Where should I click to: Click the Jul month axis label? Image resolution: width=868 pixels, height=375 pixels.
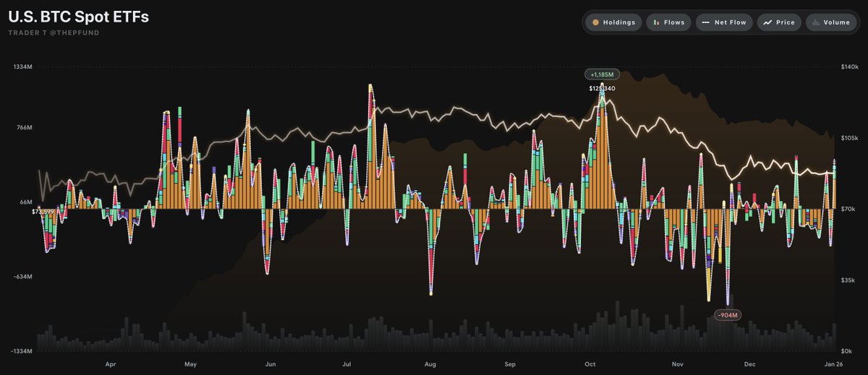pyautogui.click(x=347, y=365)
